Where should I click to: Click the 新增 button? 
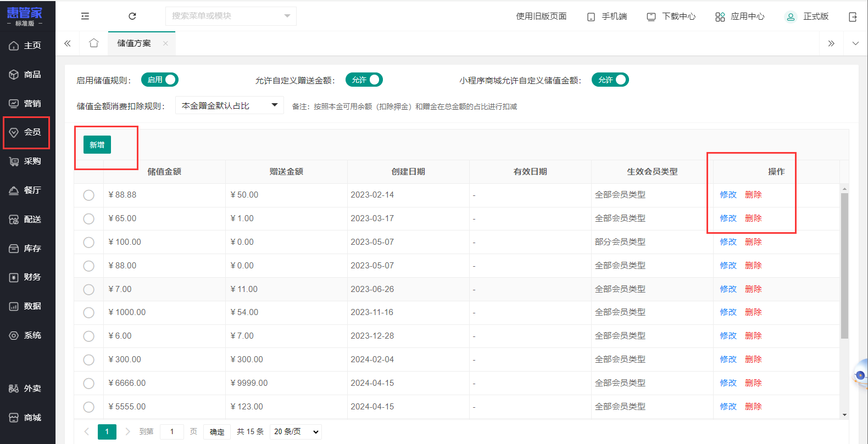click(97, 145)
